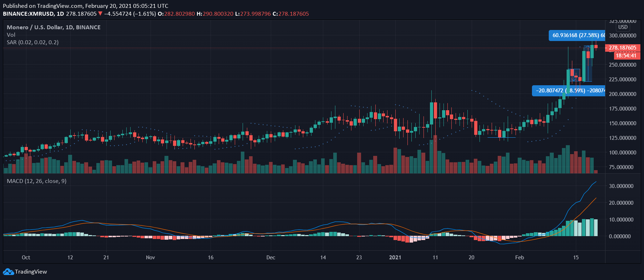Click the Feb label on time axis
The width and height of the screenshot is (644, 280).
tap(520, 258)
